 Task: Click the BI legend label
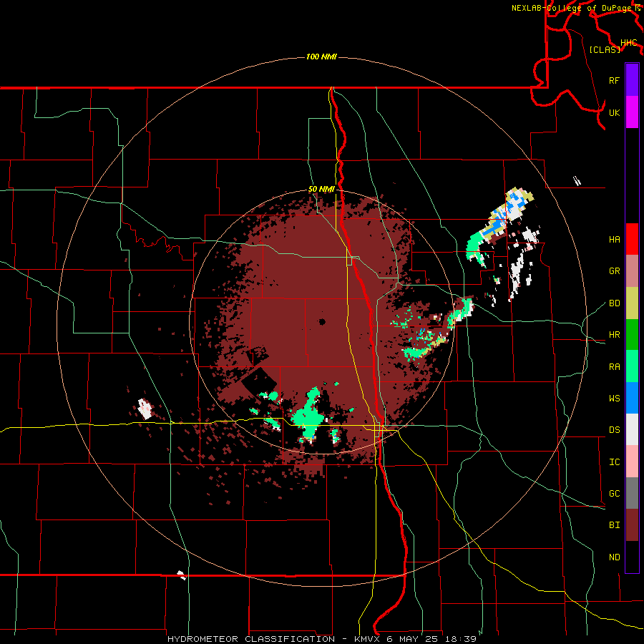(x=614, y=525)
